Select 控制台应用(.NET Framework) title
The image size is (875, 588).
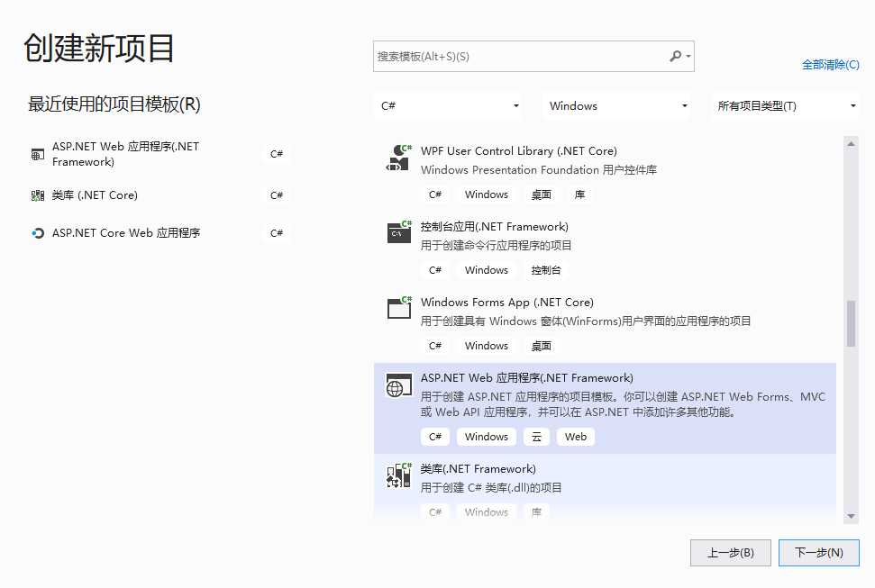(x=495, y=227)
